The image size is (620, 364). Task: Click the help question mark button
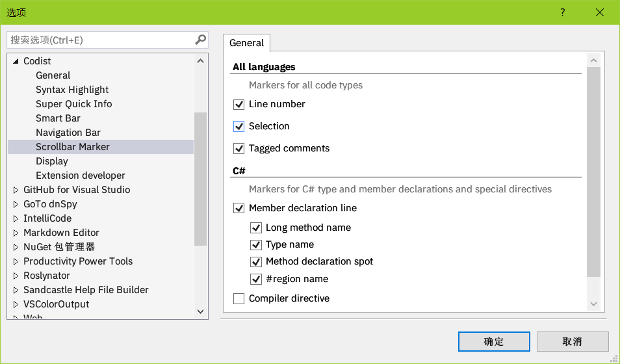click(562, 12)
